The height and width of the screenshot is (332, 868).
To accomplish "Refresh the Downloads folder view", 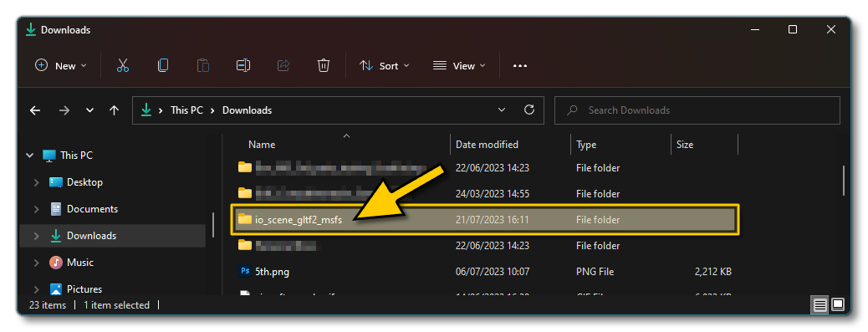I will pyautogui.click(x=529, y=110).
